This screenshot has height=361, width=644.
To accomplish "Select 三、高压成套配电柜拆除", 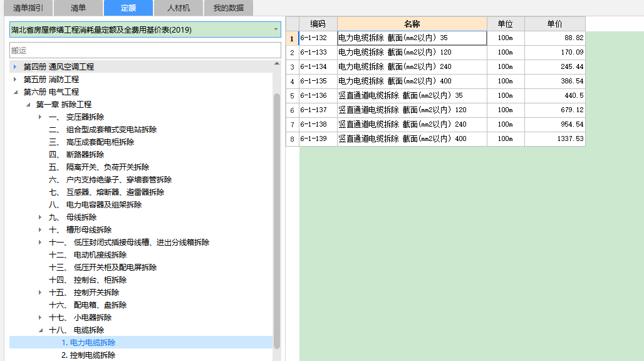I will click(x=91, y=142).
